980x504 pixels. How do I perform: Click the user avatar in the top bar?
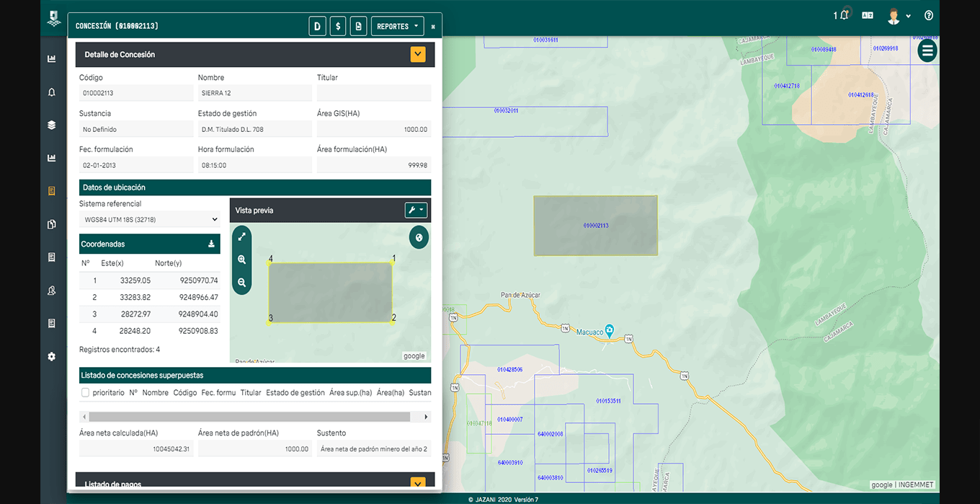tap(894, 16)
